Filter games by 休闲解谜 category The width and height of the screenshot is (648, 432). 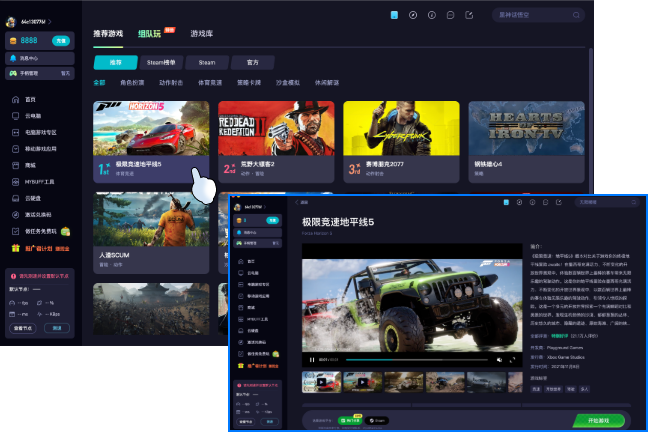coord(327,83)
